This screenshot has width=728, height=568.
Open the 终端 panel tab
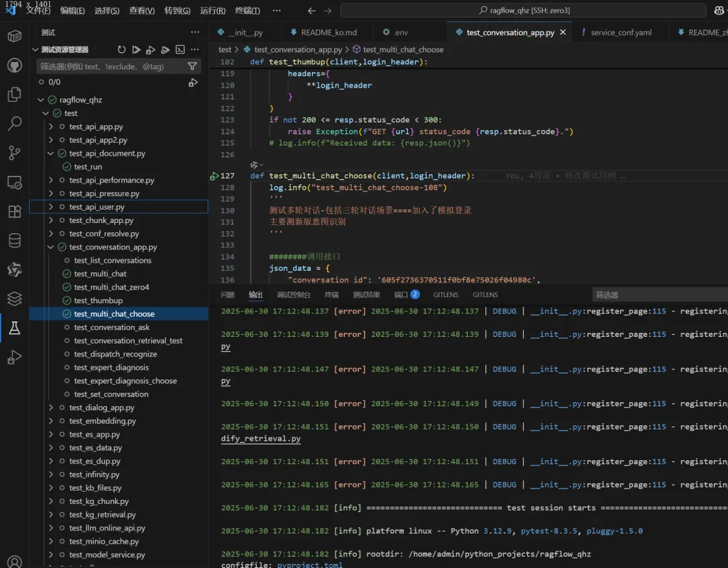coord(332,294)
